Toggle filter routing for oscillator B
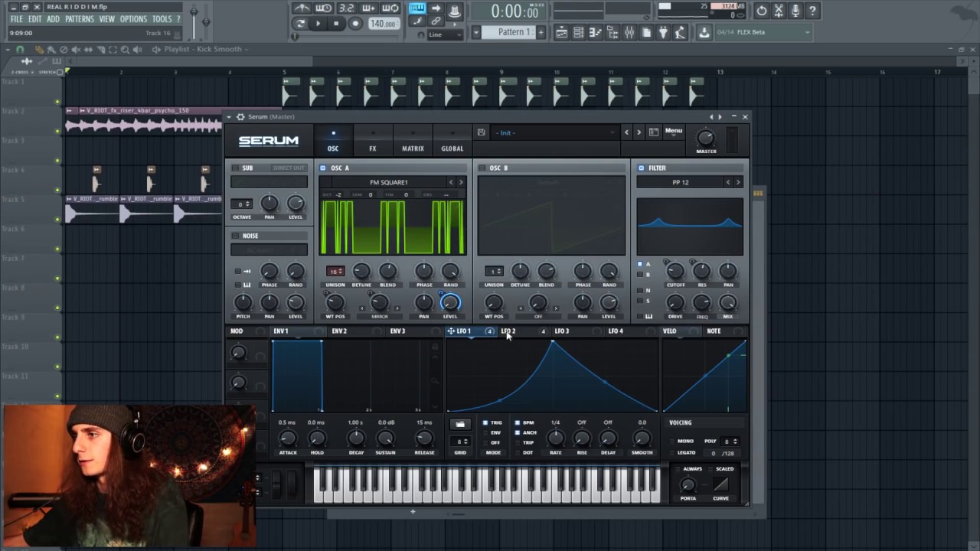 click(640, 274)
